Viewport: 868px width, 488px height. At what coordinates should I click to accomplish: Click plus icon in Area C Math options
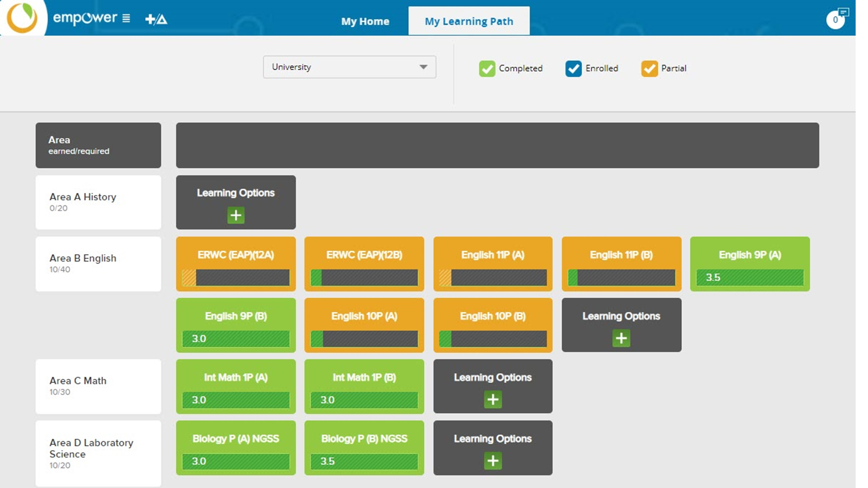(493, 399)
